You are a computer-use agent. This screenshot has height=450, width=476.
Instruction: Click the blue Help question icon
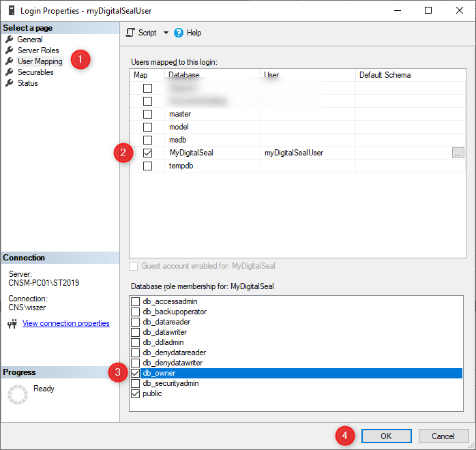coord(179,33)
